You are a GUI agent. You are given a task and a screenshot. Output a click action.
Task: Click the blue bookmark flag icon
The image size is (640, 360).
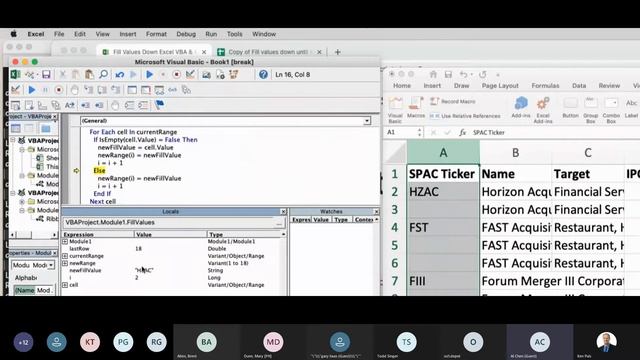click(x=159, y=105)
